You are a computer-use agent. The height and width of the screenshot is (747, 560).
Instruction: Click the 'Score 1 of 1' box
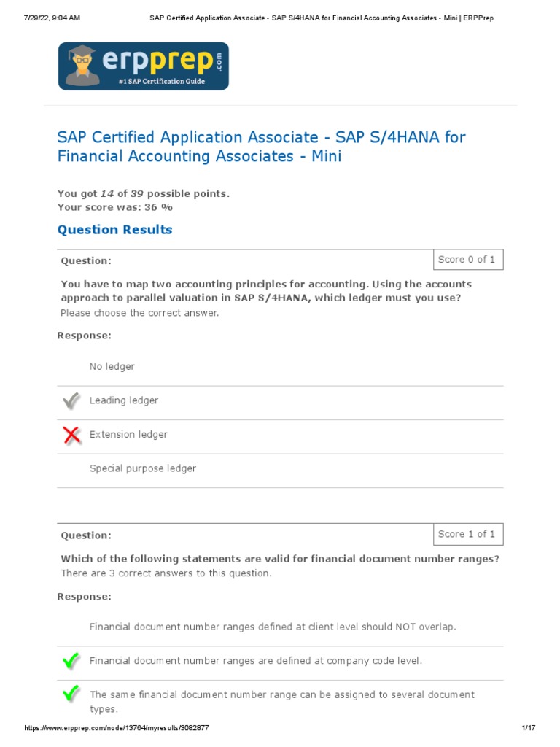pos(467,534)
